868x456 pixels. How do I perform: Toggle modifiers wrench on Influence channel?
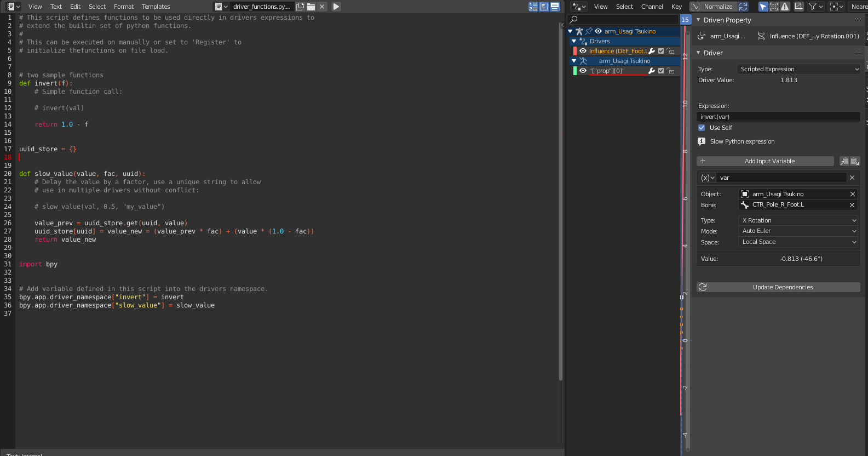click(652, 51)
